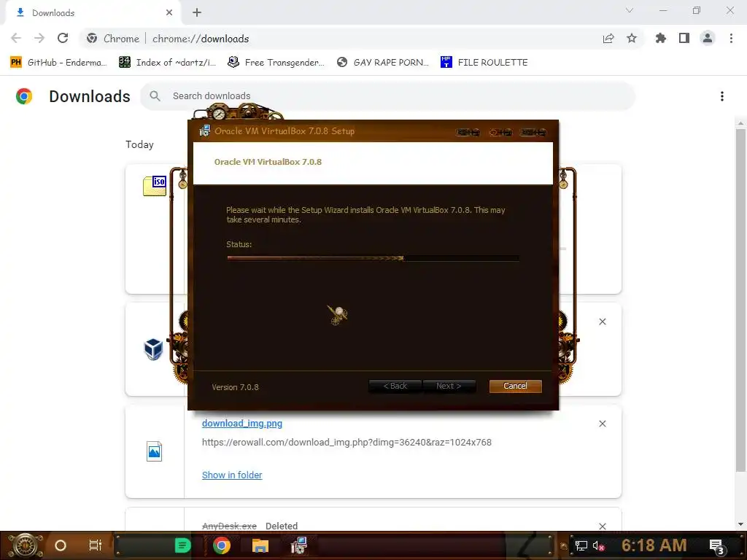This screenshot has height=560, width=747.
Task: Click the Version 7.0.8 label
Action: tap(236, 387)
